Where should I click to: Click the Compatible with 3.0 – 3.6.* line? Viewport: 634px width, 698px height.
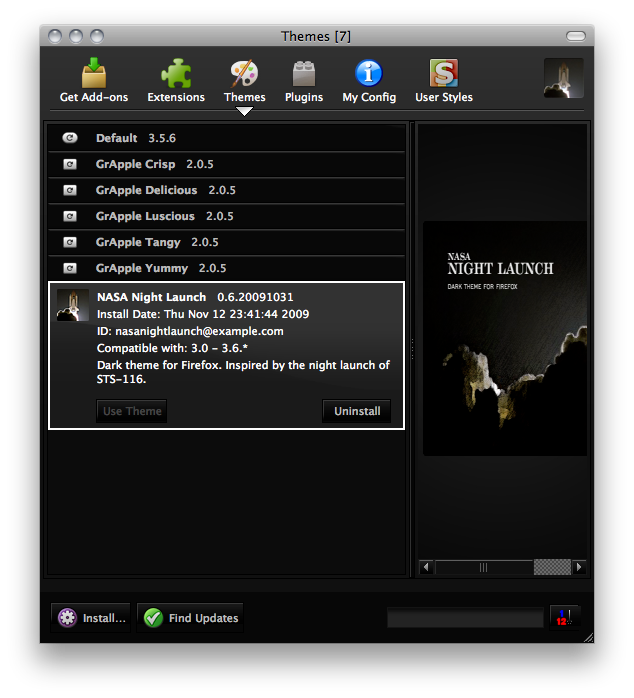point(172,348)
